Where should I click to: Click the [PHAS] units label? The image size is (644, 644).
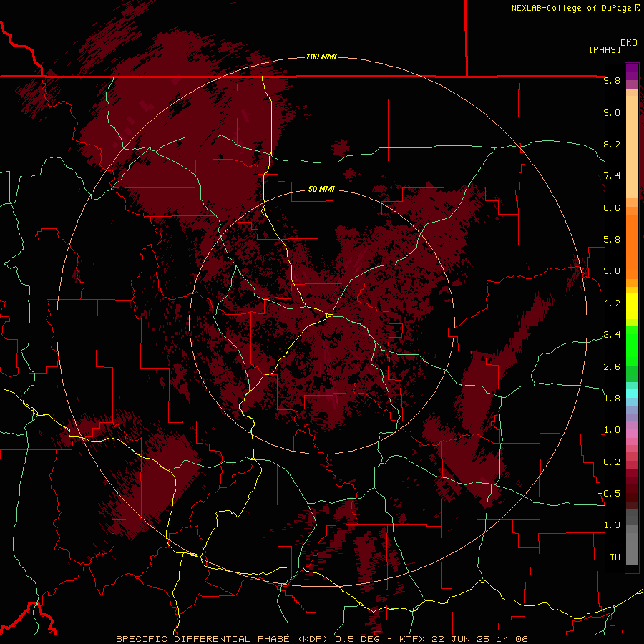[605, 50]
